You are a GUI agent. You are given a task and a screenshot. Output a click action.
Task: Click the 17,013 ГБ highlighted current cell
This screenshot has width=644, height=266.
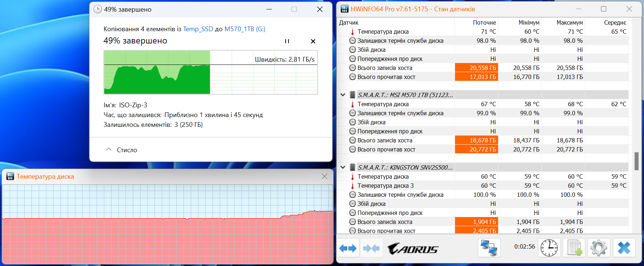(476, 77)
